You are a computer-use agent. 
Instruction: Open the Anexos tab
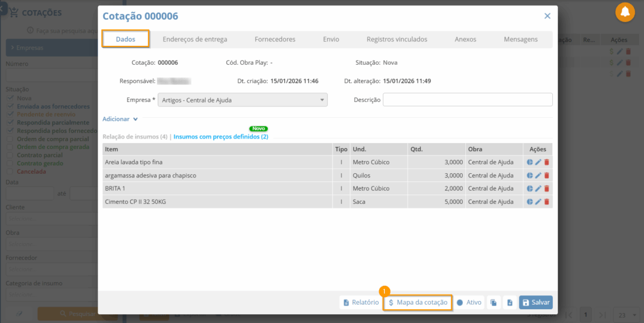pos(465,39)
